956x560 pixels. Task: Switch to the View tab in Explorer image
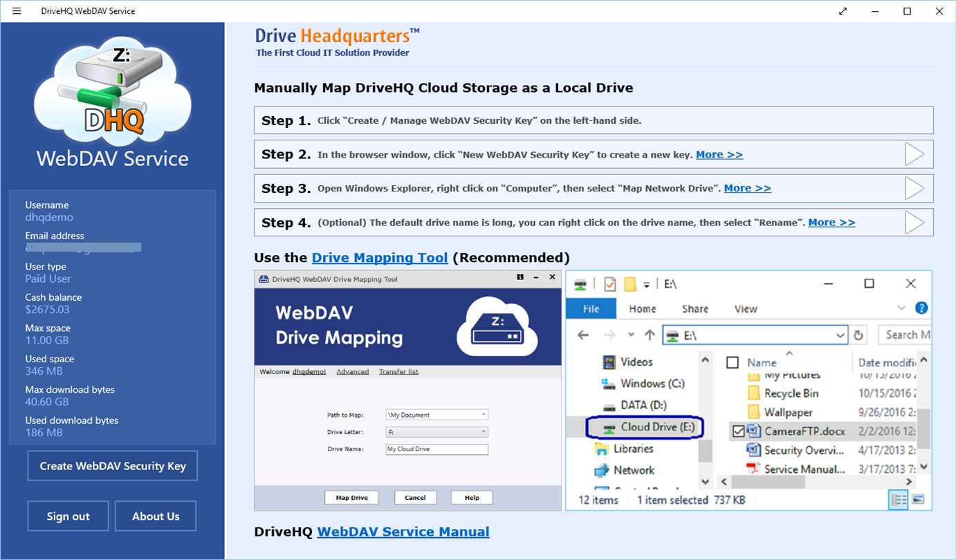point(746,309)
